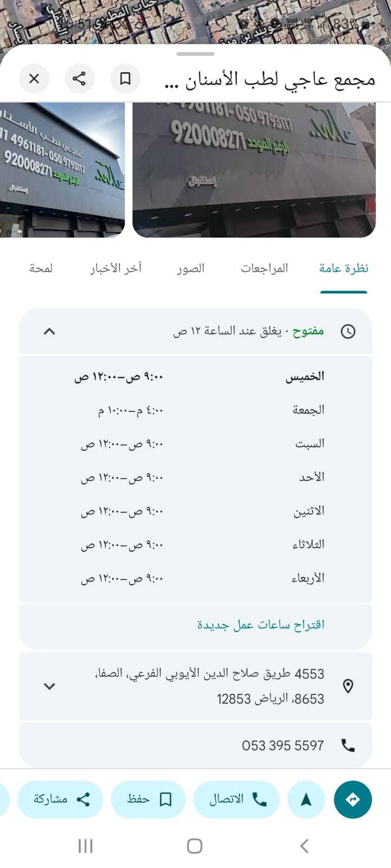Image resolution: width=391 pixels, height=868 pixels.
Task: Tap the start navigation arrow button
Action: (306, 799)
